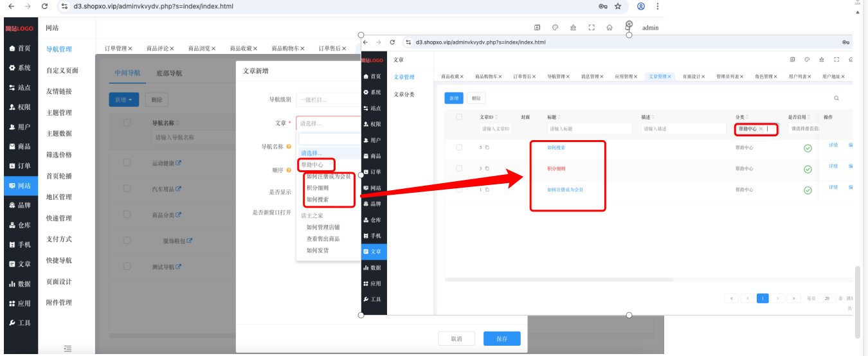Tick the checkbox in the 汽车用品 row

pyautogui.click(x=127, y=189)
